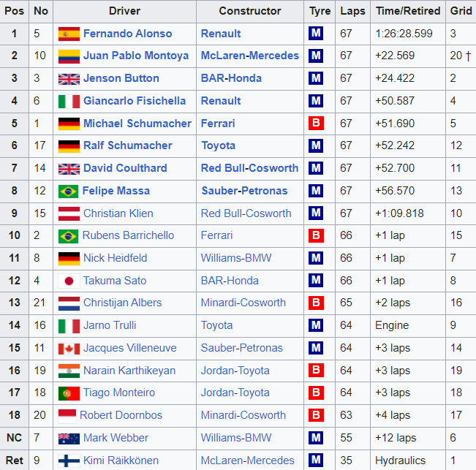This screenshot has height=470, width=476.
Task: Open the Mark Webber link
Action: pos(116,438)
